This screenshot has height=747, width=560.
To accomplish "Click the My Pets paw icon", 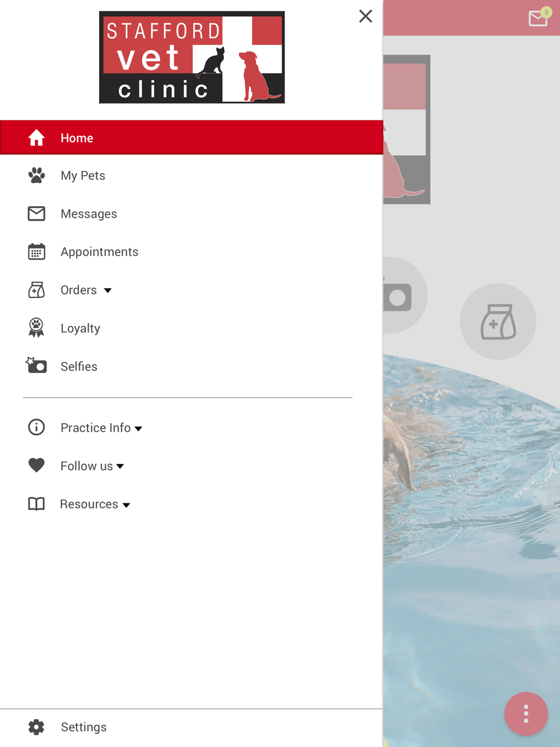I will coord(36,175).
